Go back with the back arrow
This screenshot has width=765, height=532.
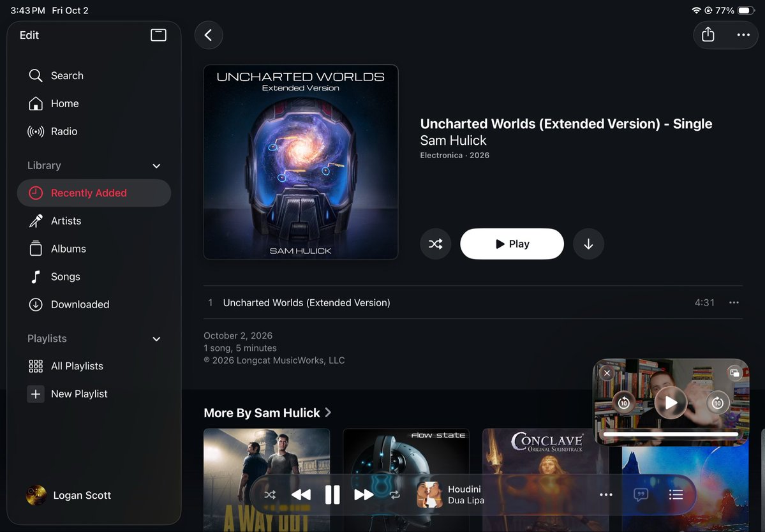(x=209, y=35)
